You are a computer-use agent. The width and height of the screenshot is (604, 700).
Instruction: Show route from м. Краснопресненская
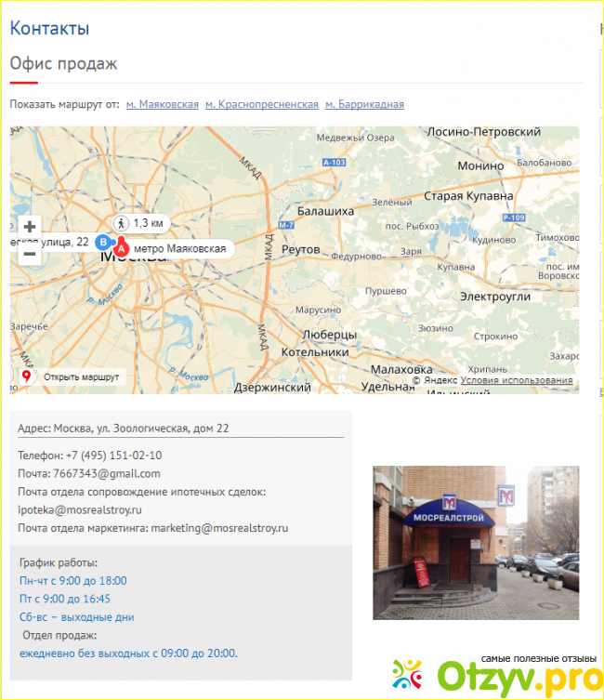tap(262, 104)
